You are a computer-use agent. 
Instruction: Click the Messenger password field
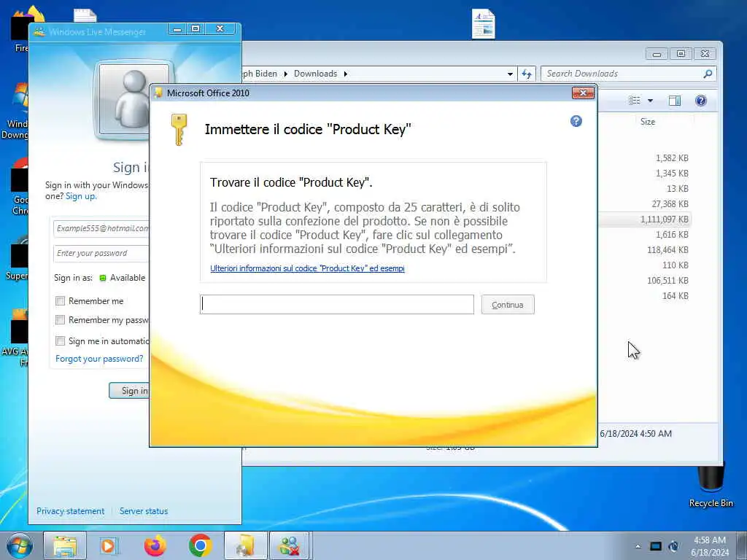point(101,253)
